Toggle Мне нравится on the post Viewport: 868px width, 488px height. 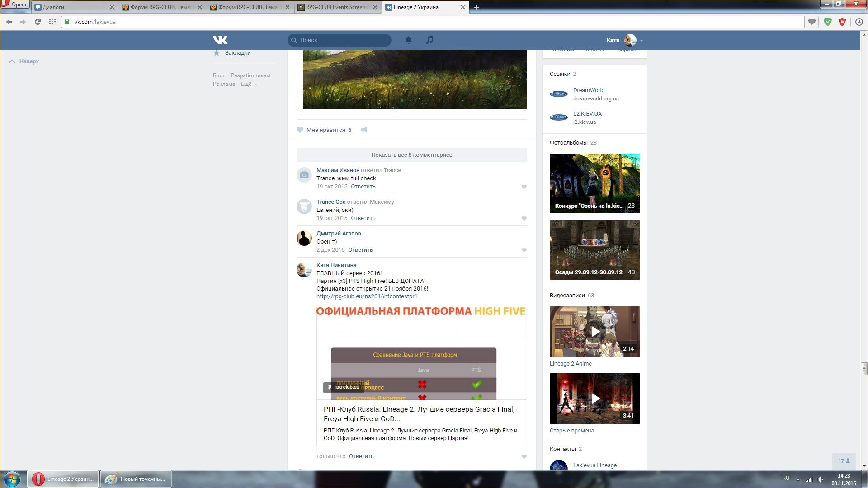[x=324, y=130]
